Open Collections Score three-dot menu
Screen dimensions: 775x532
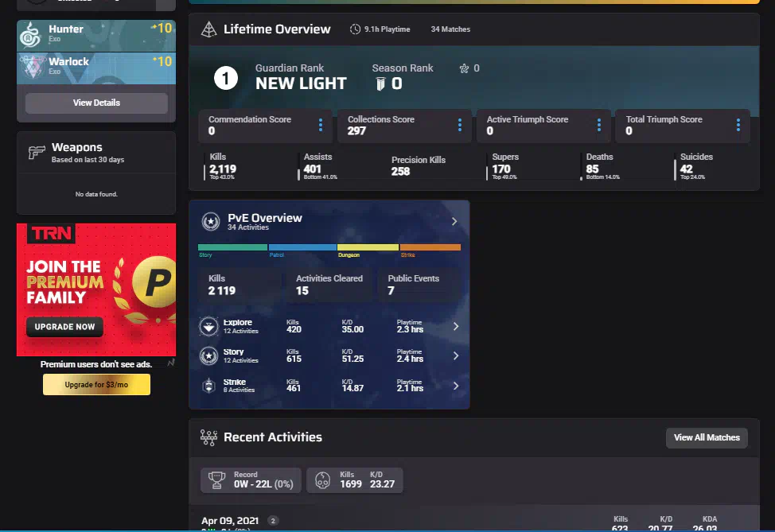coord(460,126)
